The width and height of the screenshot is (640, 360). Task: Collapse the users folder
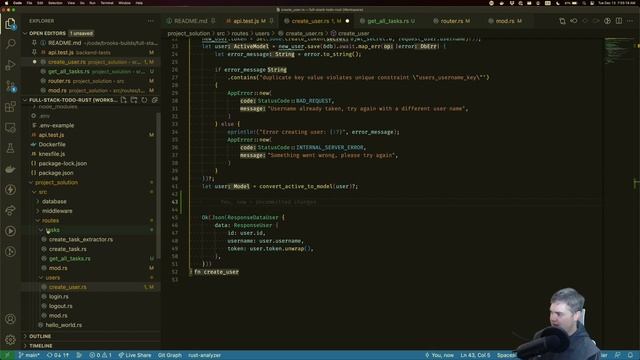(53, 278)
